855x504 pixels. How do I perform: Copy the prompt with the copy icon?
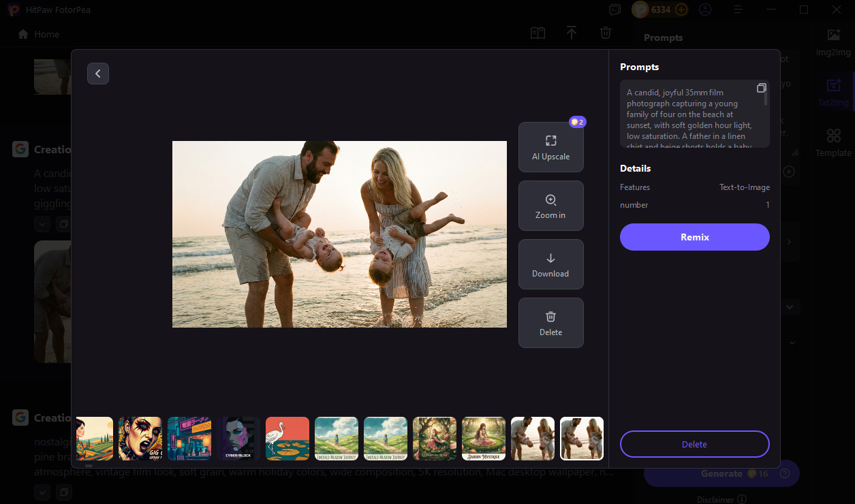(761, 87)
